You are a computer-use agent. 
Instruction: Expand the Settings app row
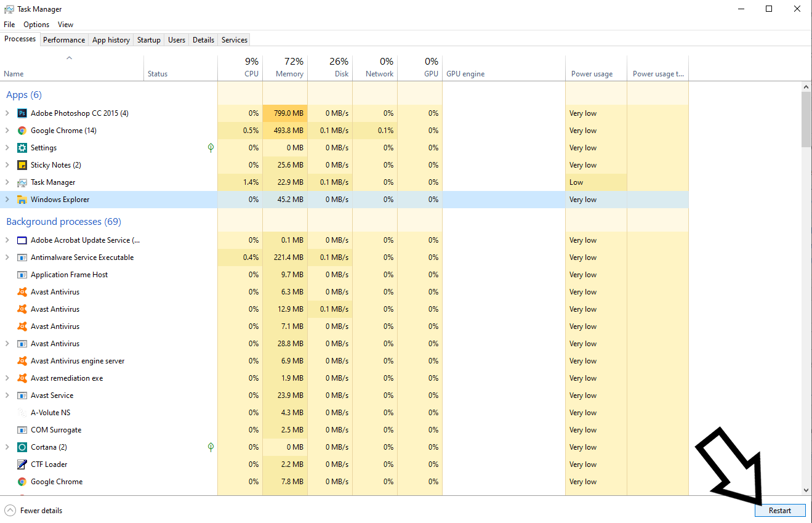(x=7, y=148)
